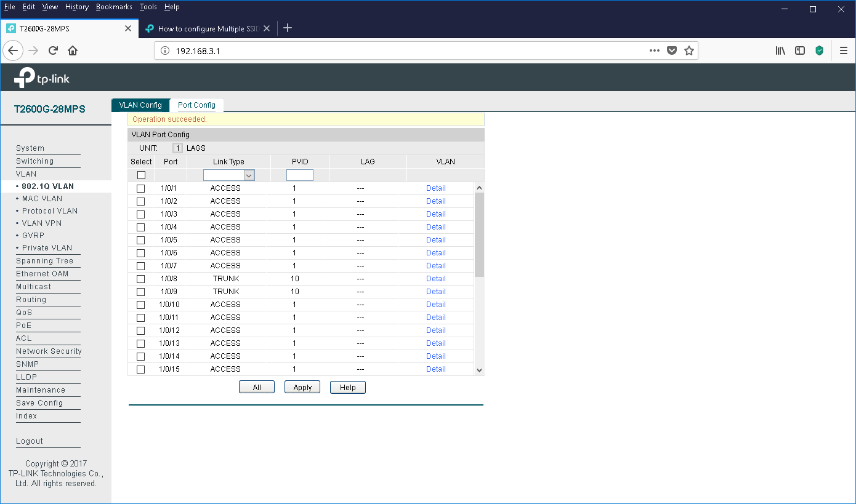
Task: Open a new browser tab with plus icon
Action: (288, 28)
